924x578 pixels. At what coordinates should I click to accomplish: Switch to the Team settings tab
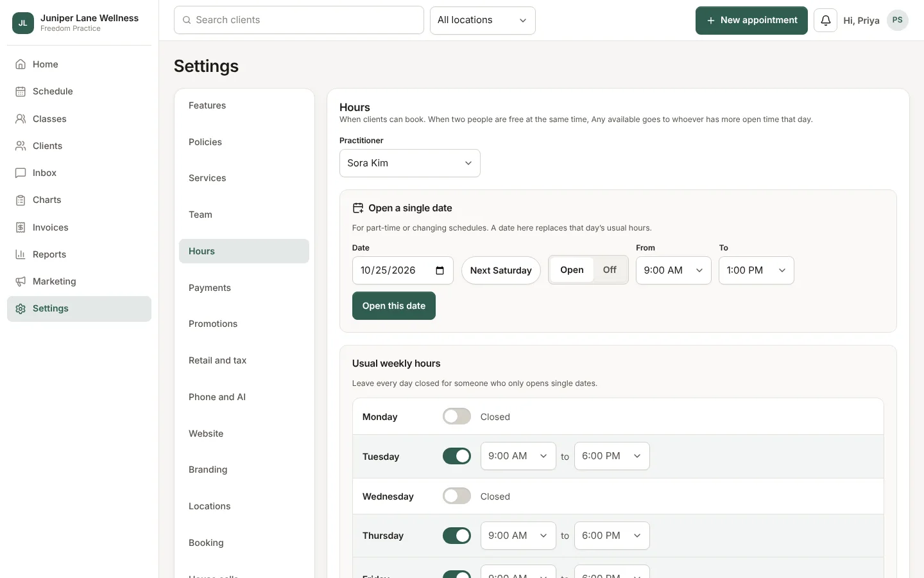244,215
